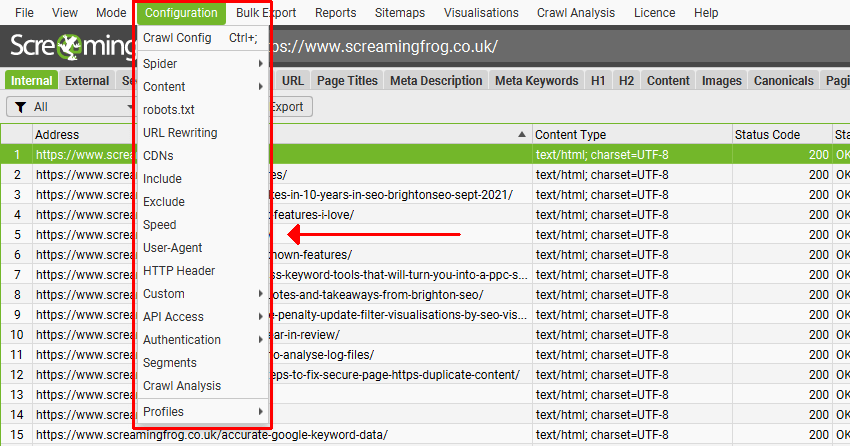Switch to the H2 tab
850x446 pixels.
626,80
